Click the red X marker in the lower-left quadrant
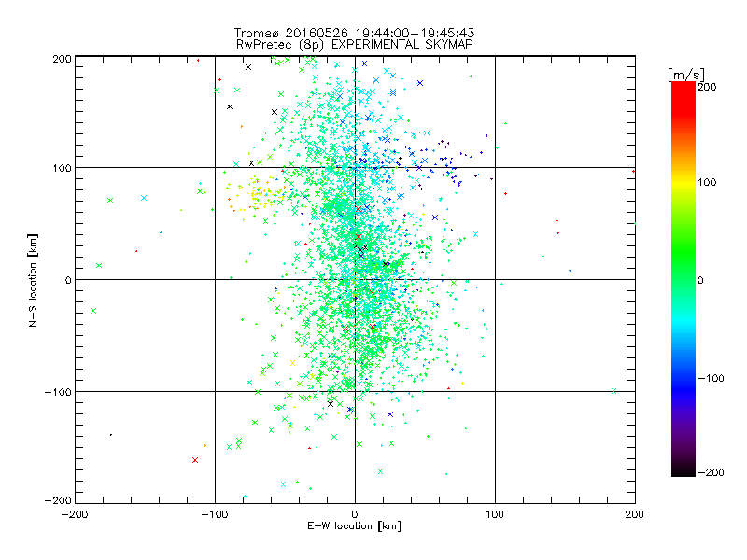 point(195,460)
